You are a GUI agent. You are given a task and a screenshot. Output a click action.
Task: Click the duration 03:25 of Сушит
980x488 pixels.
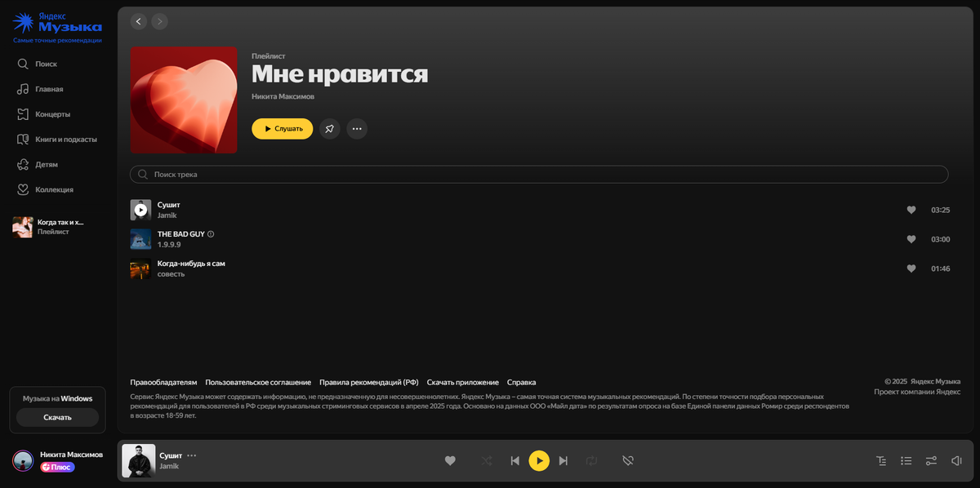[x=941, y=210]
